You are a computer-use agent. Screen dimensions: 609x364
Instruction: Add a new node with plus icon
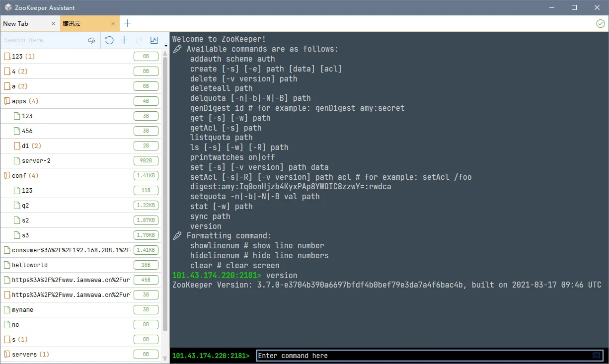(x=124, y=40)
